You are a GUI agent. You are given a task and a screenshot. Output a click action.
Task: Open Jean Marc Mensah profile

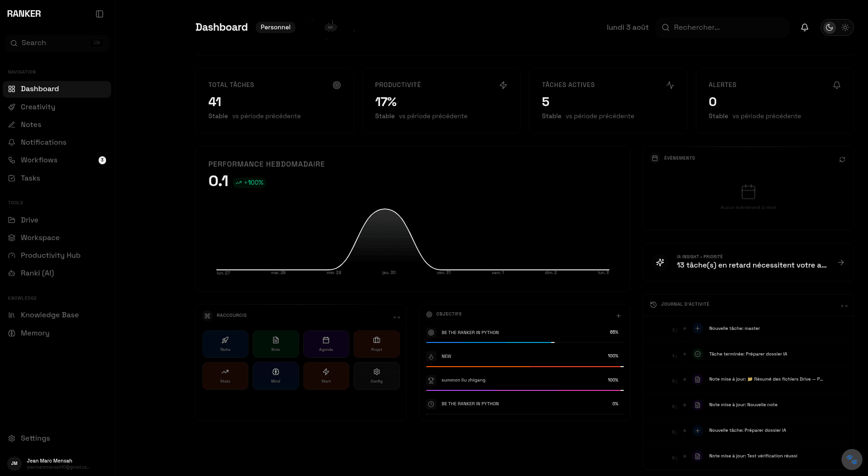click(x=57, y=463)
